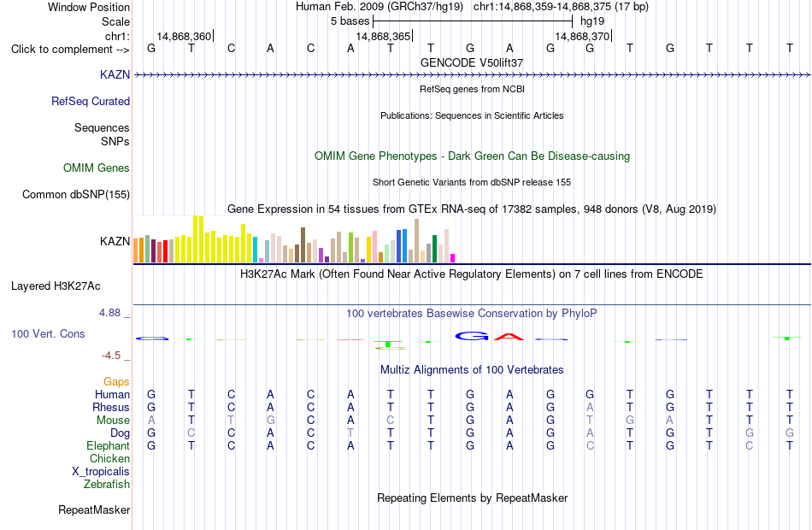Click the GENCODE V50lift37 track title
812x530 pixels.
pos(472,62)
